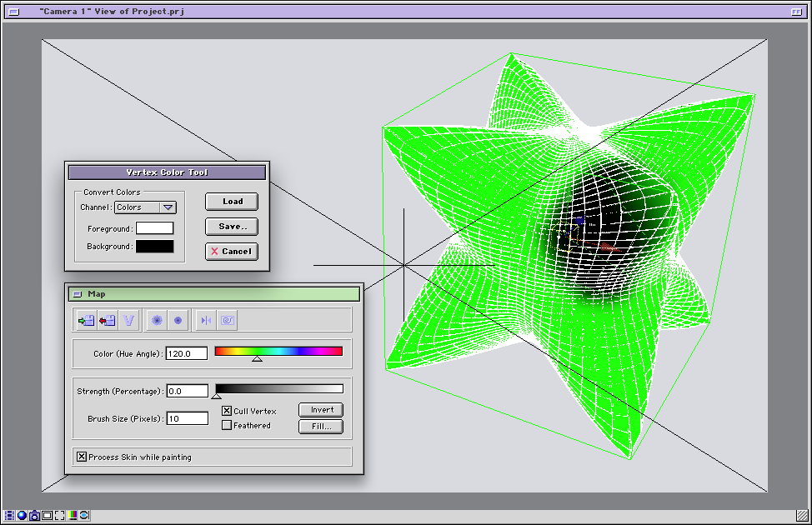Click the load map icon with green arrow
This screenshot has height=525, width=812.
[x=85, y=320]
